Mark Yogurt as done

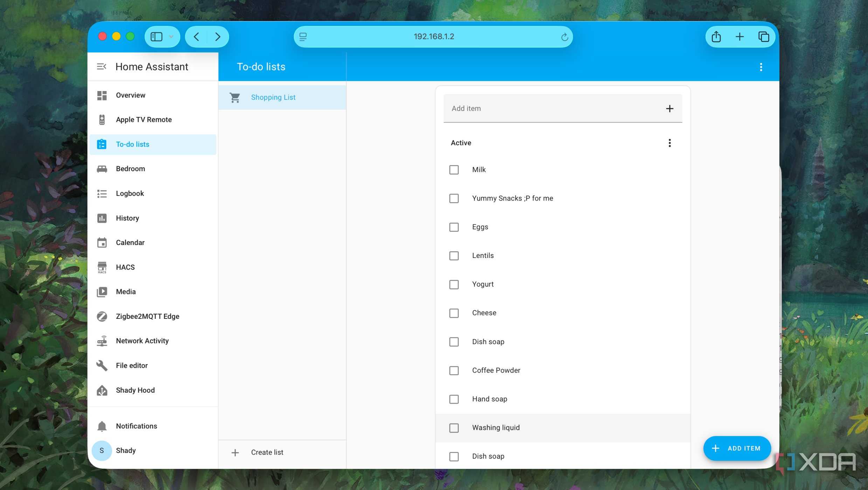(454, 285)
